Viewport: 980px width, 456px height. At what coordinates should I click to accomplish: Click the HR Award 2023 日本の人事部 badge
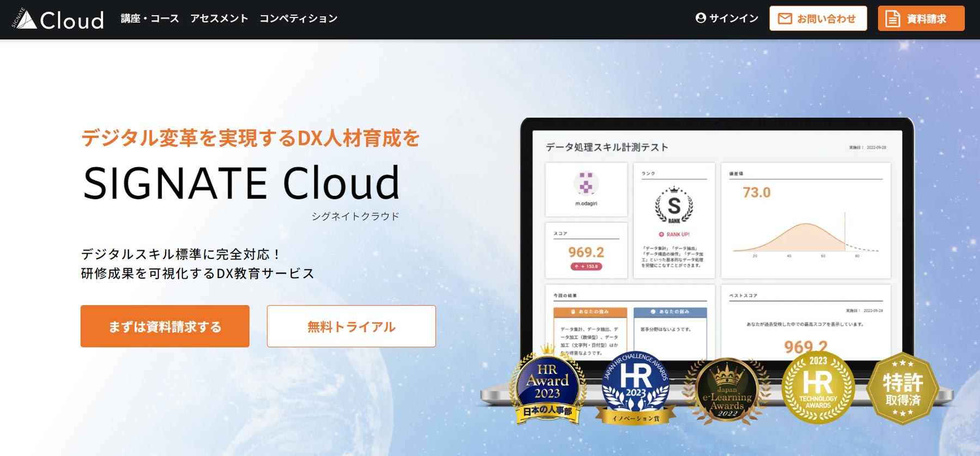point(548,385)
